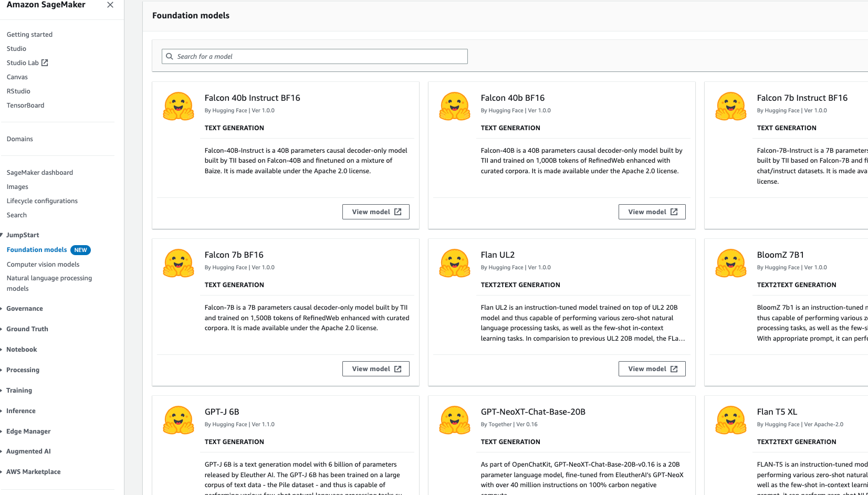Click the Falcon 40b BF16 title
Image resolution: width=868 pixels, height=495 pixels.
(513, 98)
